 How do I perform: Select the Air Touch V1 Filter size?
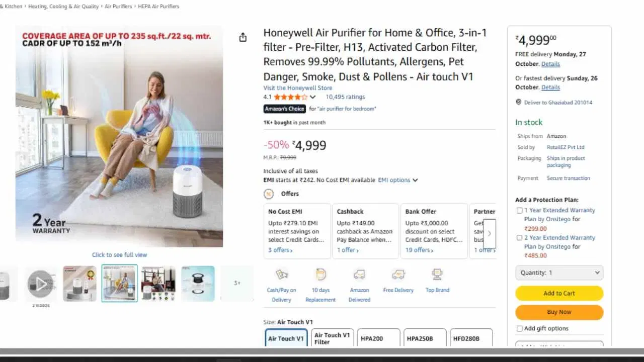(x=332, y=338)
